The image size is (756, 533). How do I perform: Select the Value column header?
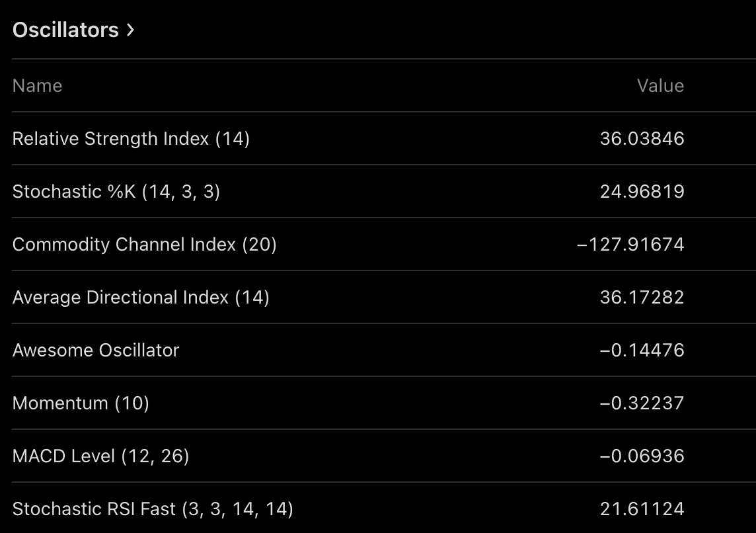(660, 86)
